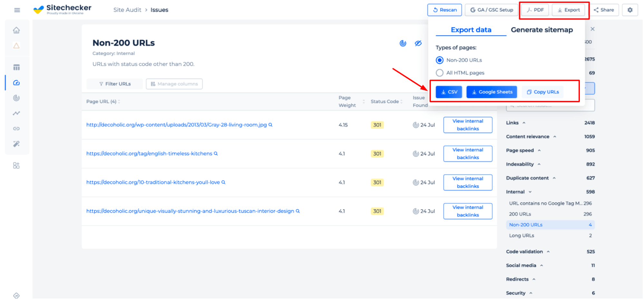This screenshot has width=644, height=300.
Task: Select URL contains no Google Tag Manager issue
Action: click(x=550, y=203)
